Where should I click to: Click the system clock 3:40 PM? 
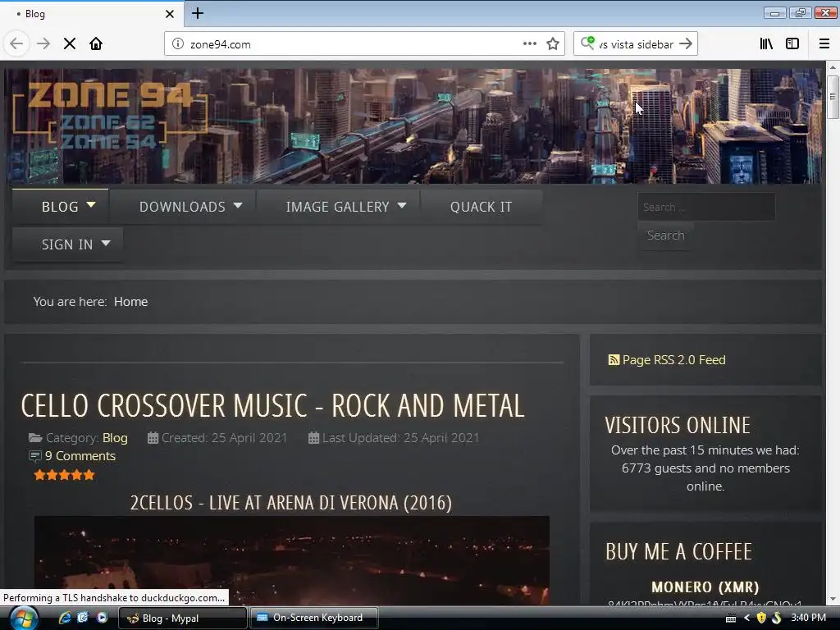pyautogui.click(x=808, y=618)
